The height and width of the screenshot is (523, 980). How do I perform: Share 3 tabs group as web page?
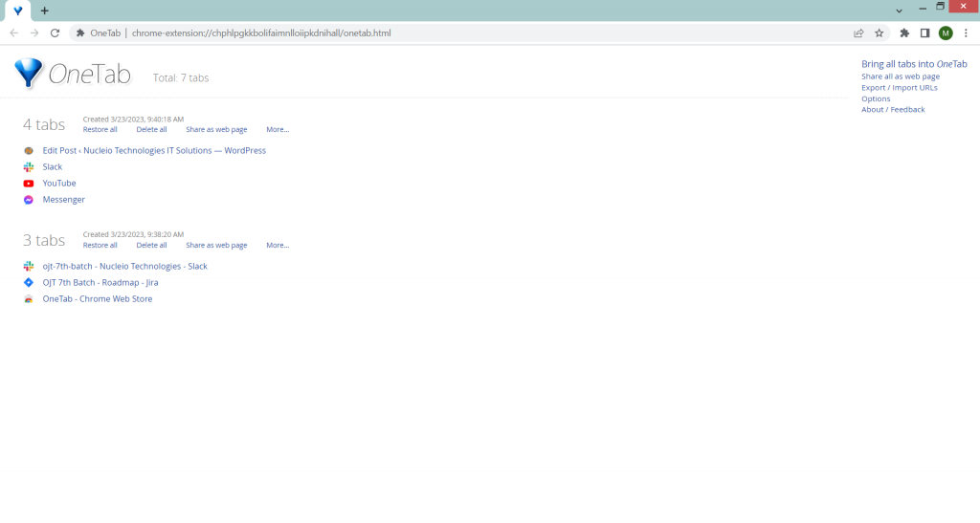(x=216, y=246)
